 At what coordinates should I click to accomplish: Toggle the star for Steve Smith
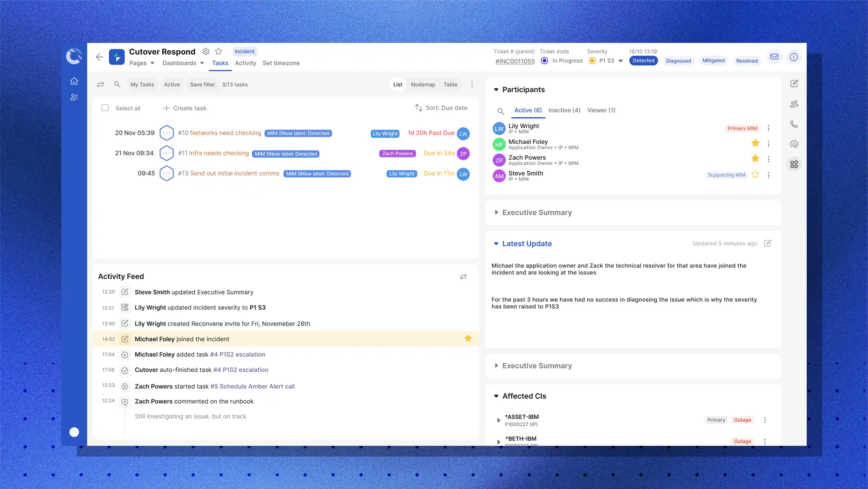point(755,174)
